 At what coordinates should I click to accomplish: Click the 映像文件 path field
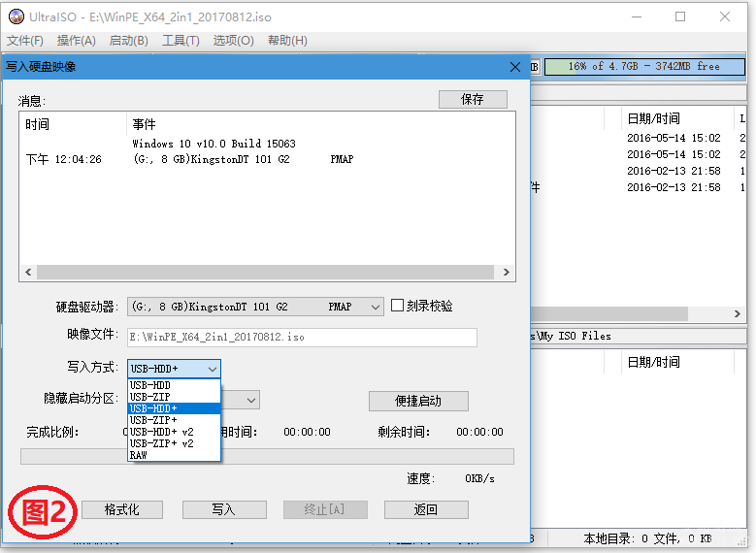click(x=303, y=337)
